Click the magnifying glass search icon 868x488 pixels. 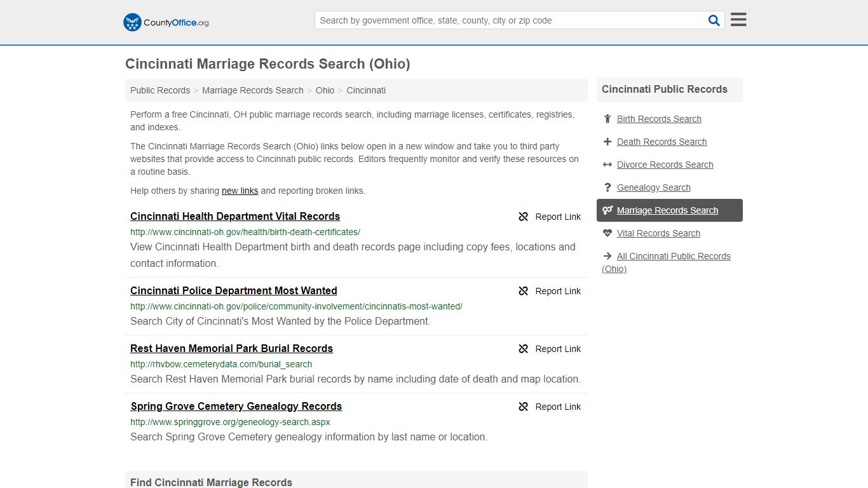point(714,20)
